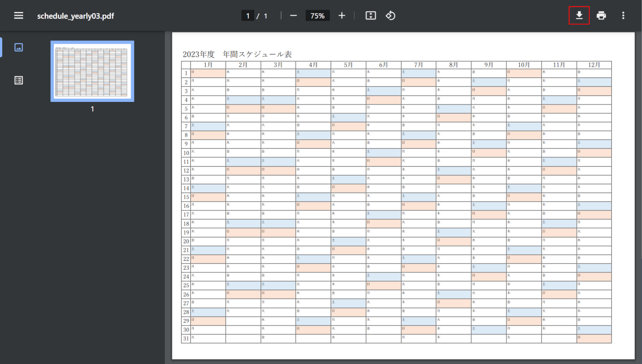Select the 3月 column header

tap(278, 65)
